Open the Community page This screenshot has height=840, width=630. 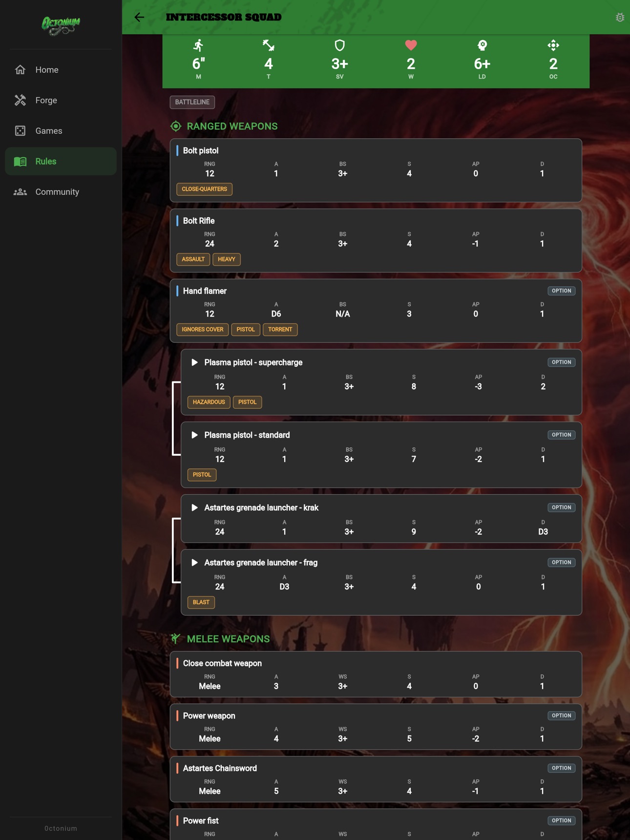[x=61, y=192]
